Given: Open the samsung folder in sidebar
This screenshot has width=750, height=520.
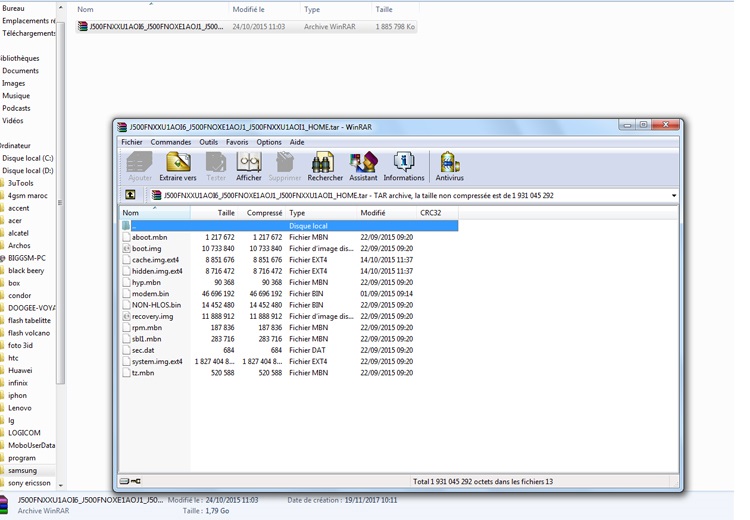Looking at the screenshot, I should point(22,470).
